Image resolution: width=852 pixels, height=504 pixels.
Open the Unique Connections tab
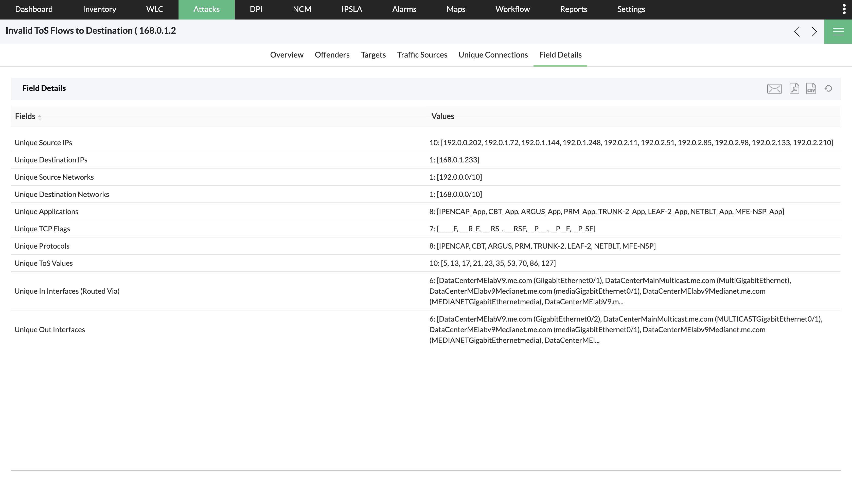pyautogui.click(x=493, y=55)
